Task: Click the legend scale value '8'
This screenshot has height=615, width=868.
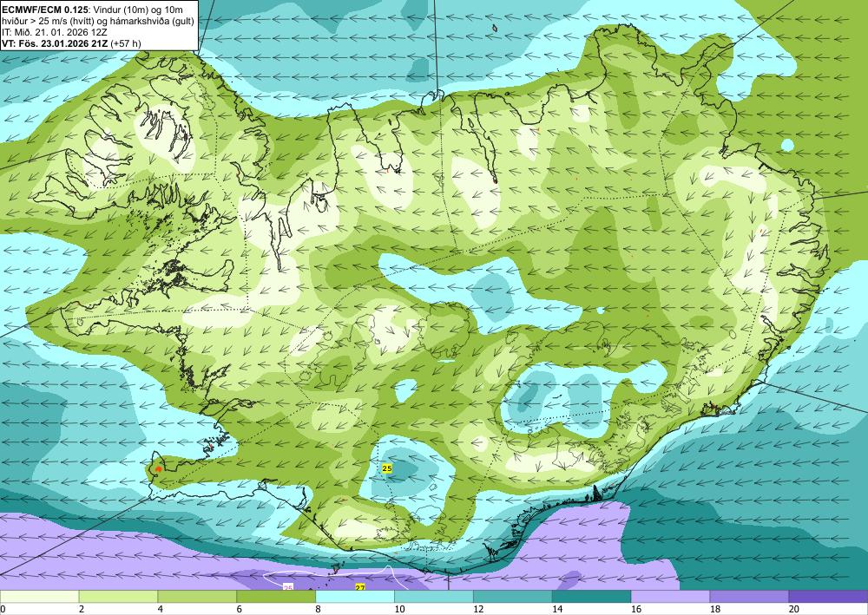Action: tap(319, 610)
